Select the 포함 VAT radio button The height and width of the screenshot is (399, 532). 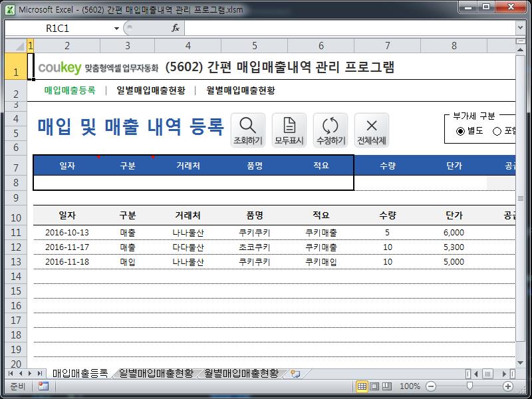(x=497, y=131)
